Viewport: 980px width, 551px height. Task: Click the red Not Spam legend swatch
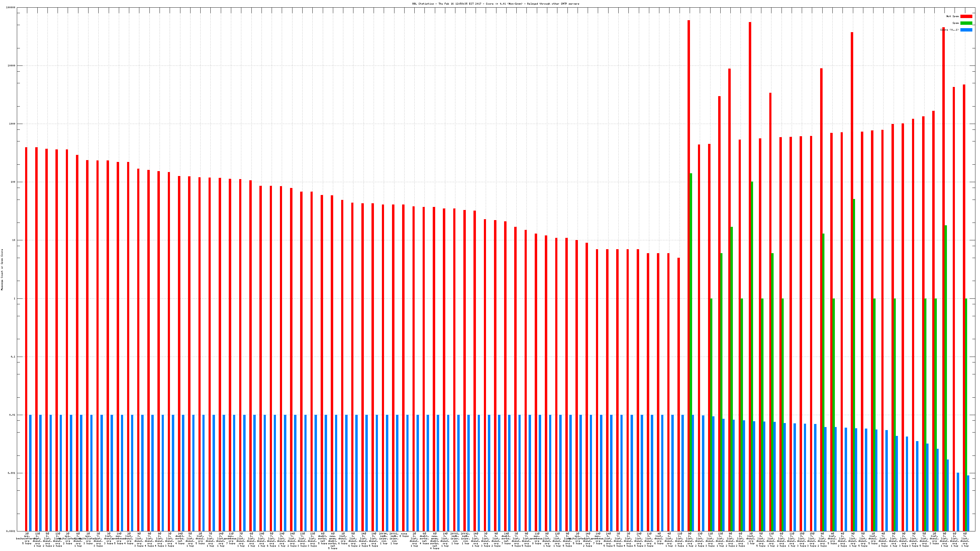click(x=966, y=16)
